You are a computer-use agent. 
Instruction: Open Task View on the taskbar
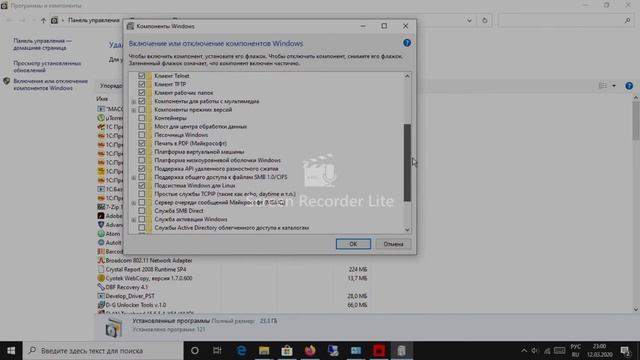coord(217,351)
